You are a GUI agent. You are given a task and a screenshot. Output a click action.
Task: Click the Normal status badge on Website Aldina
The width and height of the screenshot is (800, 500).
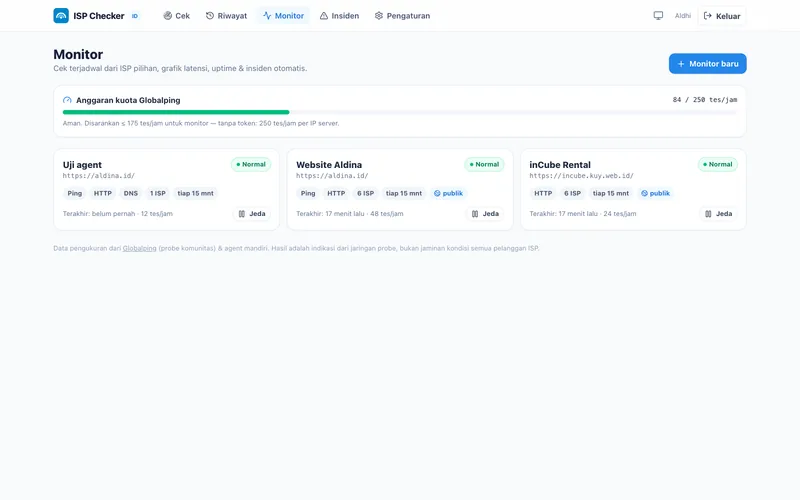(x=484, y=164)
